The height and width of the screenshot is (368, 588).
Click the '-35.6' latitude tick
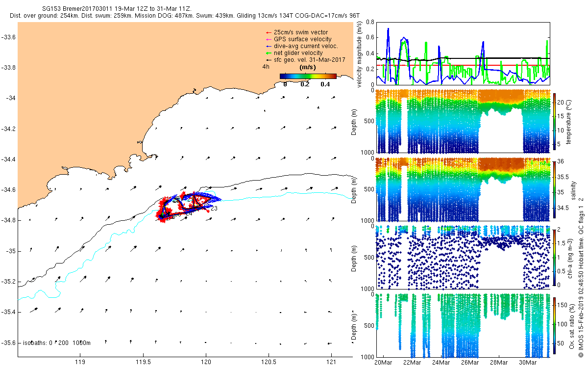[x=8, y=343]
